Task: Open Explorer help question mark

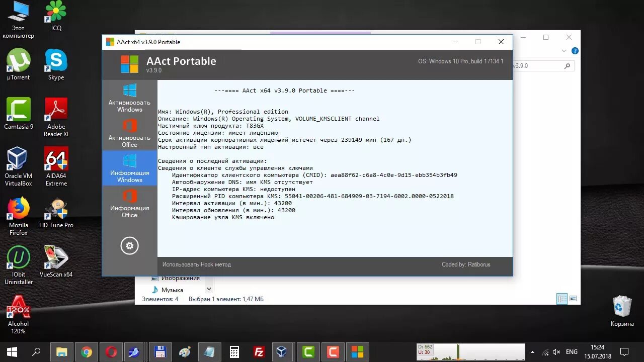Action: tap(575, 51)
